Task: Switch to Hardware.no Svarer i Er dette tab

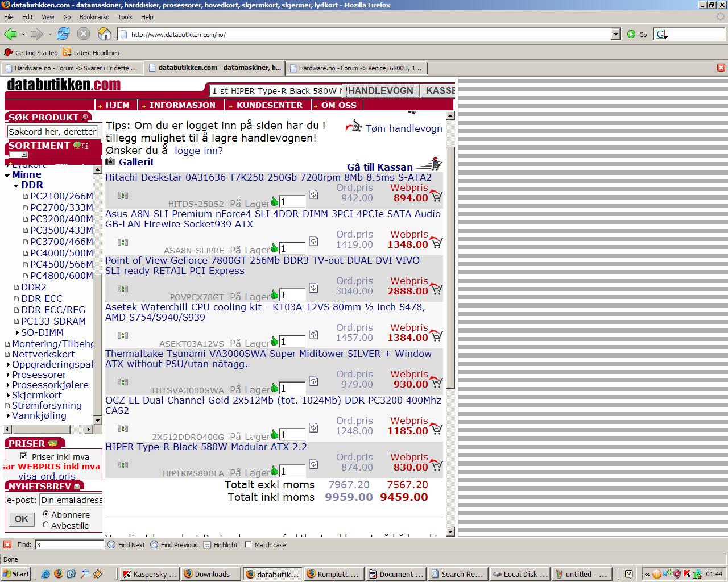Action: (x=72, y=68)
